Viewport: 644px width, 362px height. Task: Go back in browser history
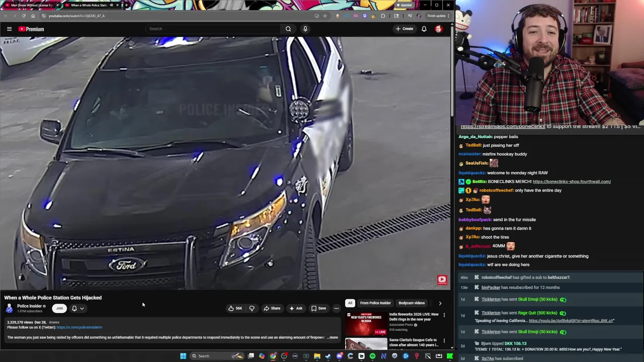6,16
